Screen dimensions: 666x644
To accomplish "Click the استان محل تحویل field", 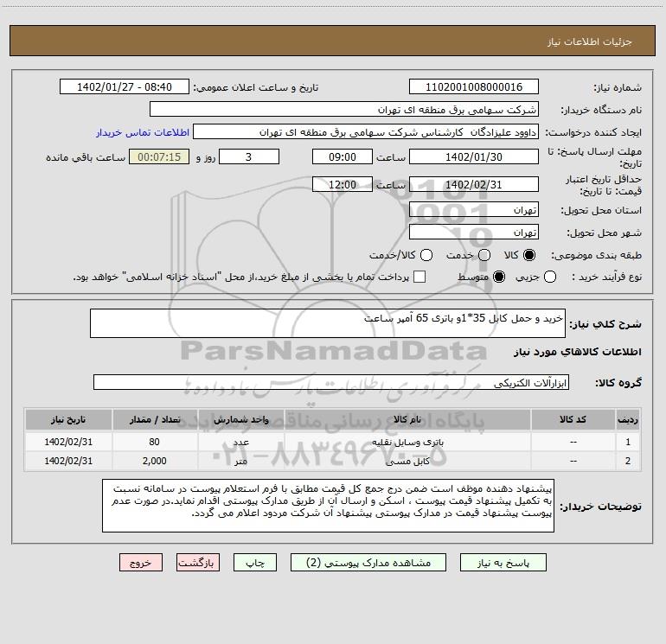I will (474, 209).
